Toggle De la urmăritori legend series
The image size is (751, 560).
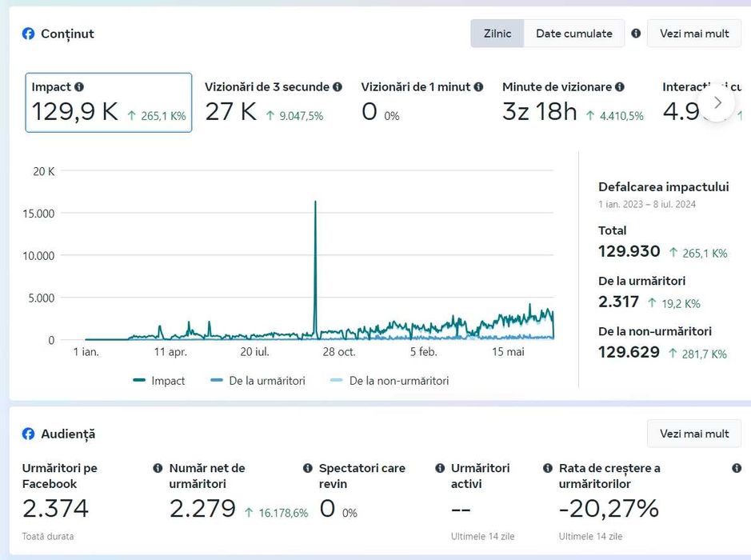[x=258, y=381]
